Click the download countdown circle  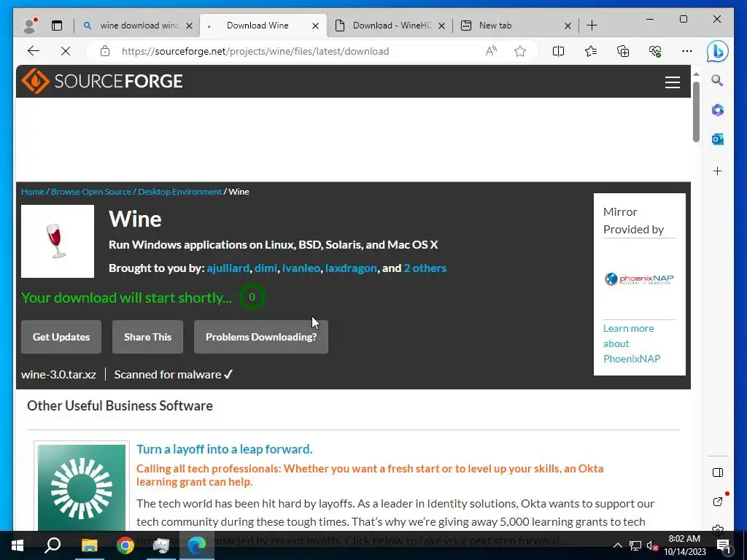click(252, 297)
